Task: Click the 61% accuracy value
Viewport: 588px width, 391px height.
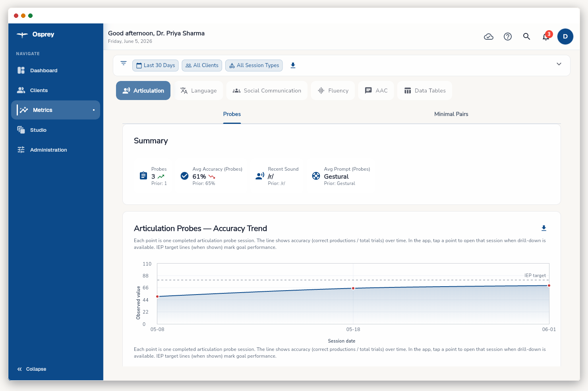Action: (x=199, y=177)
